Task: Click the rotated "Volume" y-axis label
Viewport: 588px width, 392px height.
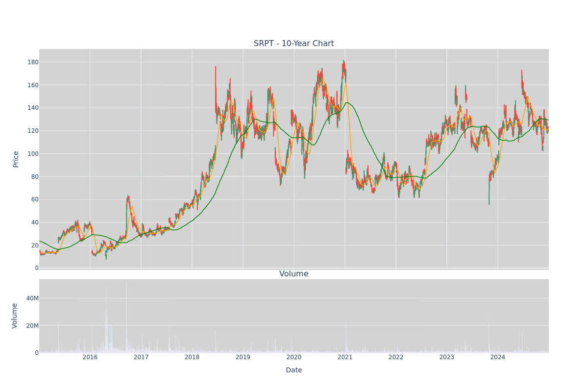Action: pyautogui.click(x=15, y=316)
